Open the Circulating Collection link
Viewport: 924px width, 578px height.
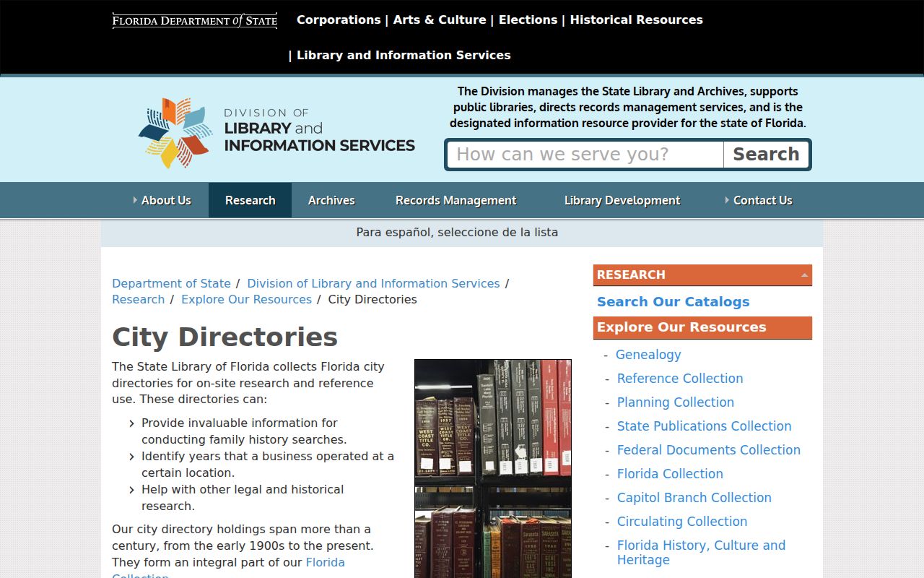click(x=682, y=522)
